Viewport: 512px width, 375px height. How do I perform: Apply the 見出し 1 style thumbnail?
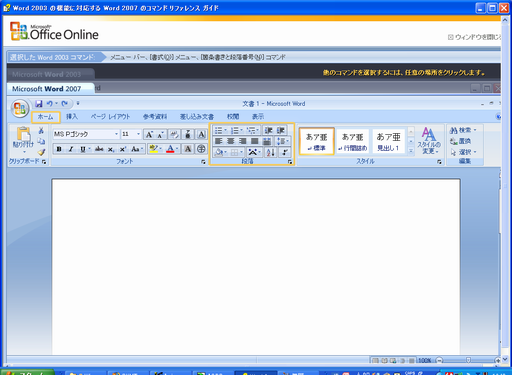(388, 141)
